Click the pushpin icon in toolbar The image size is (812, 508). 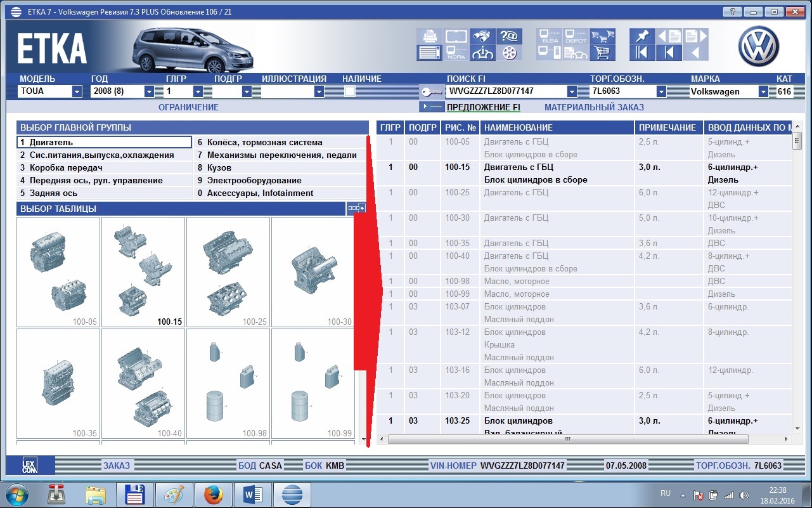[642, 37]
